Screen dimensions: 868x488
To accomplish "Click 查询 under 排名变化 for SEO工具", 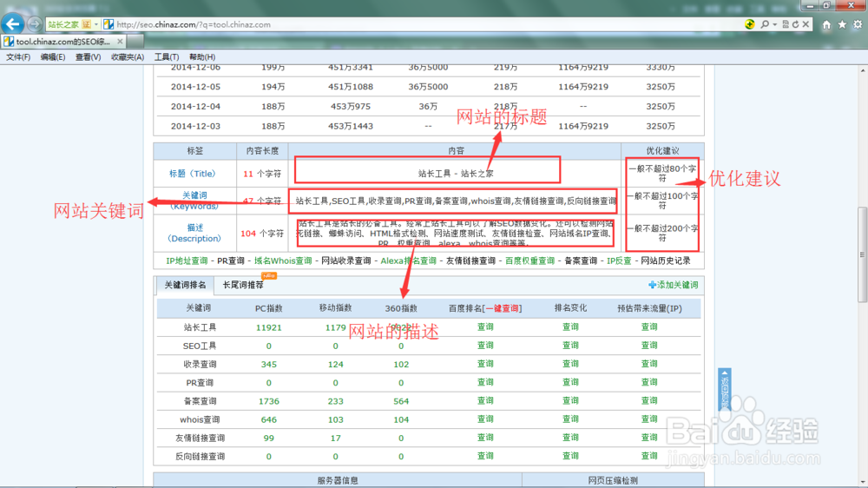I will 571,346.
